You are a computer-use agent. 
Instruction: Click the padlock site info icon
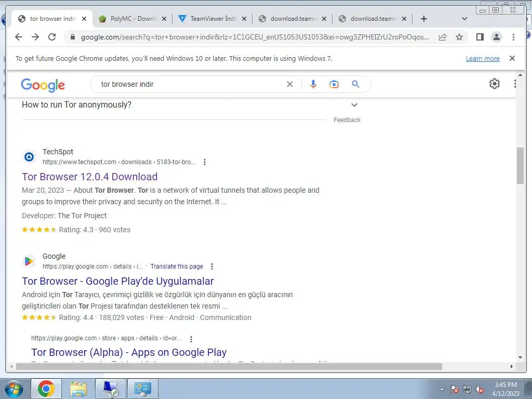(x=73, y=37)
